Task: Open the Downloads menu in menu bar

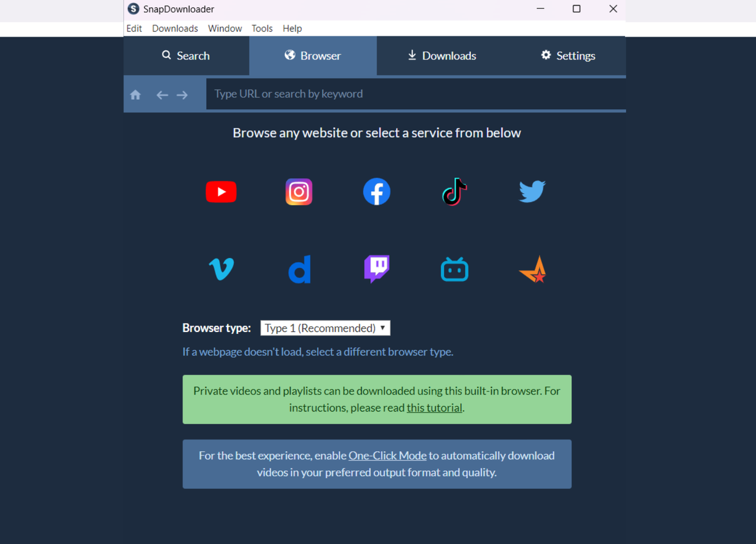Action: (x=175, y=28)
